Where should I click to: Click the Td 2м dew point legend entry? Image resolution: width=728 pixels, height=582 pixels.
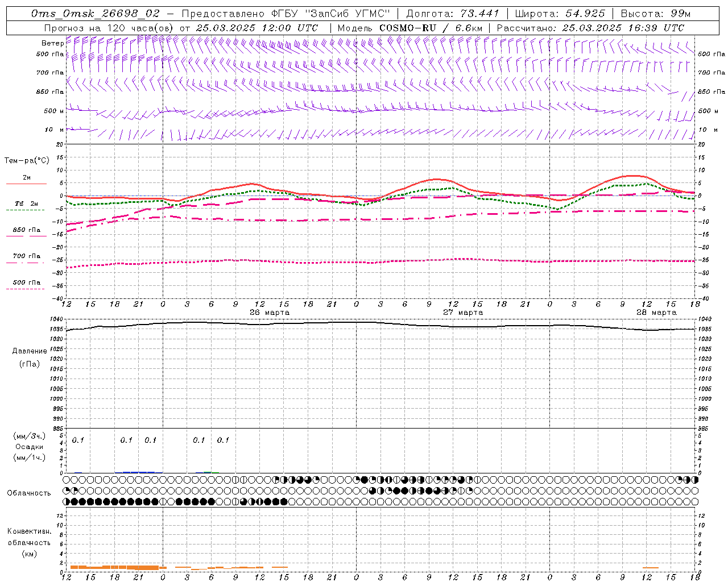tap(26, 203)
